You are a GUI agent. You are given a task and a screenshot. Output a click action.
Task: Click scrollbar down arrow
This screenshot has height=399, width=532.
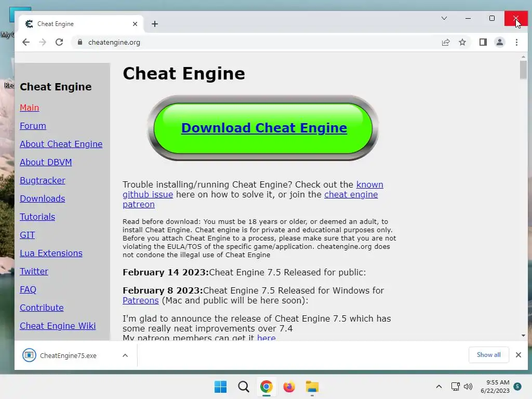point(523,336)
